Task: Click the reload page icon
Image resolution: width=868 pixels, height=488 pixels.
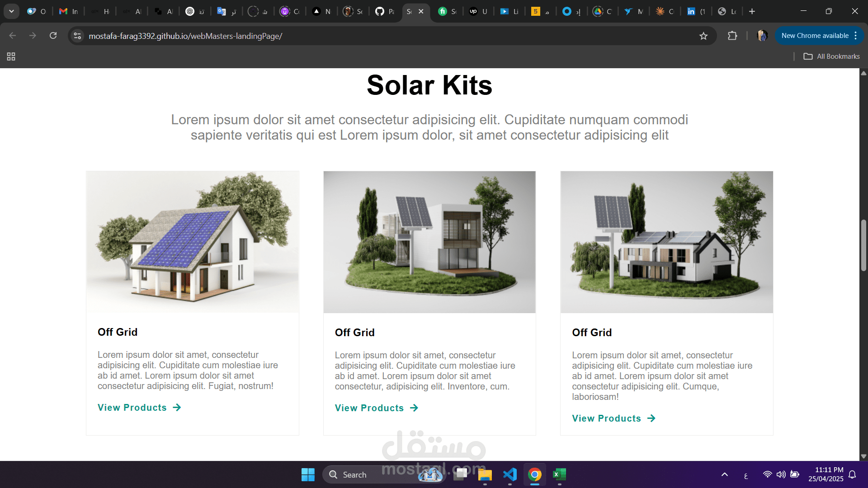Action: coord(53,36)
